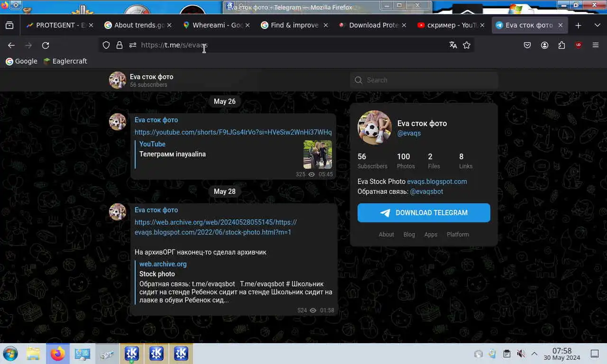
Task: Open a new tab
Action: click(x=578, y=25)
